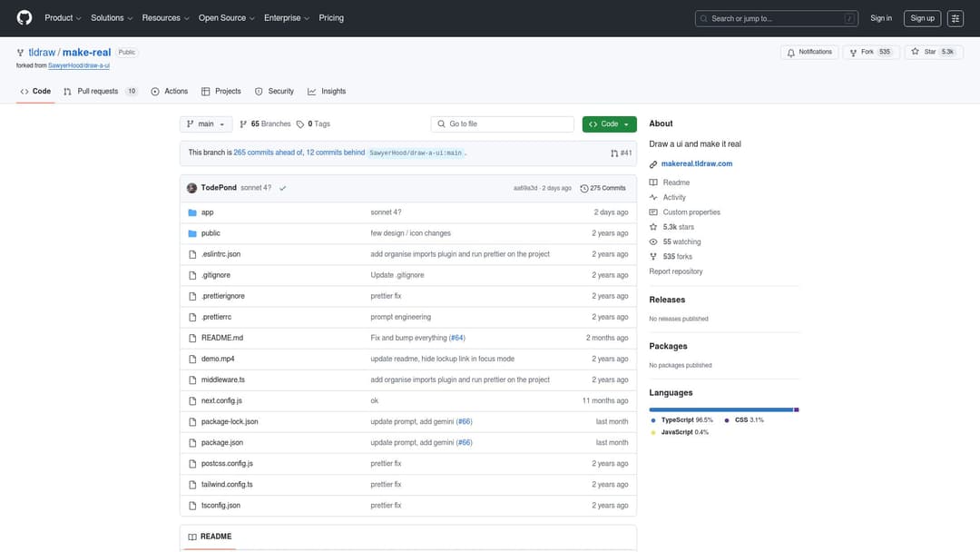Open the tailwind.config.ts file
Viewport: 980px width, 552px height.
(x=227, y=485)
